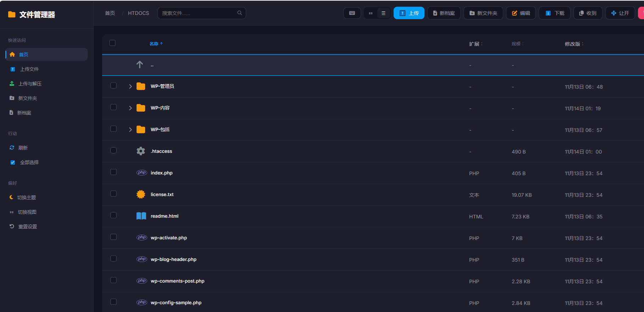Select 上传与解压 in the sidebar

coord(30,84)
